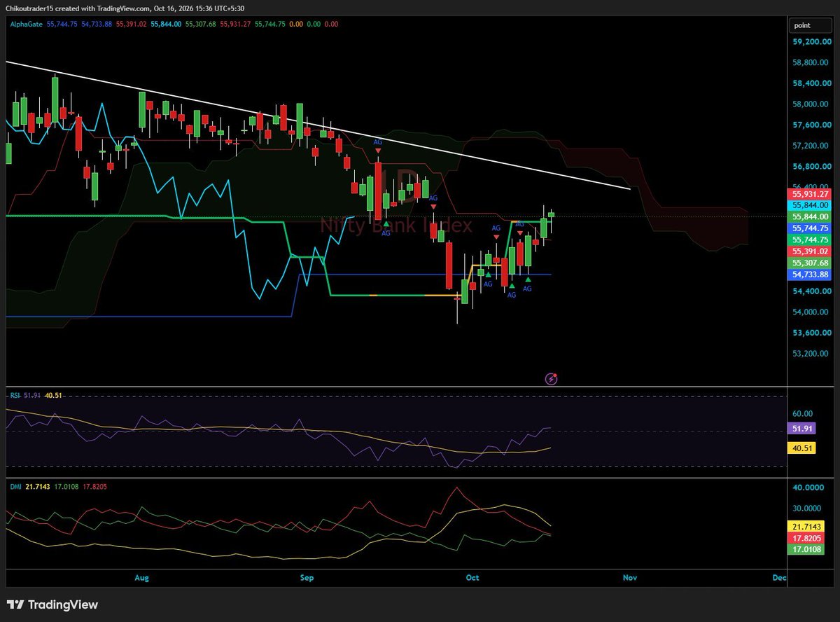Click the green 55,307.68 price tag on axis
Image resolution: width=840 pixels, height=622 pixels.
click(x=810, y=263)
